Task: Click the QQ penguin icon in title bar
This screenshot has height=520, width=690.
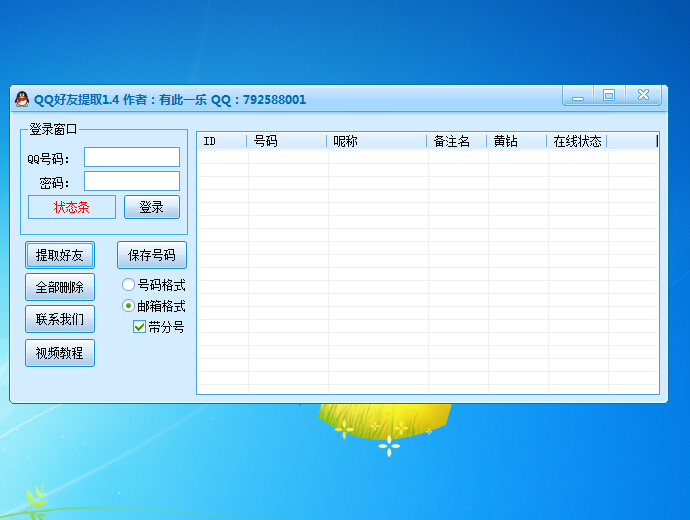Action: point(21,99)
